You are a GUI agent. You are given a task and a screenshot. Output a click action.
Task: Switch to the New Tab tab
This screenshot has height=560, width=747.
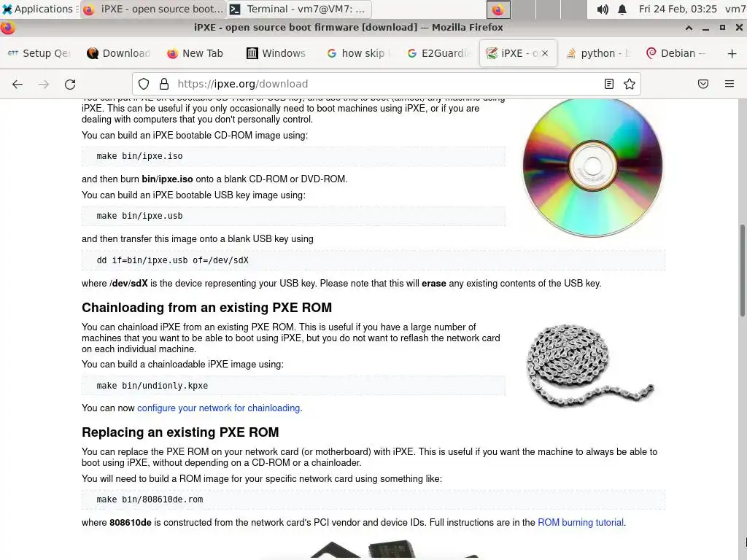tap(198, 53)
